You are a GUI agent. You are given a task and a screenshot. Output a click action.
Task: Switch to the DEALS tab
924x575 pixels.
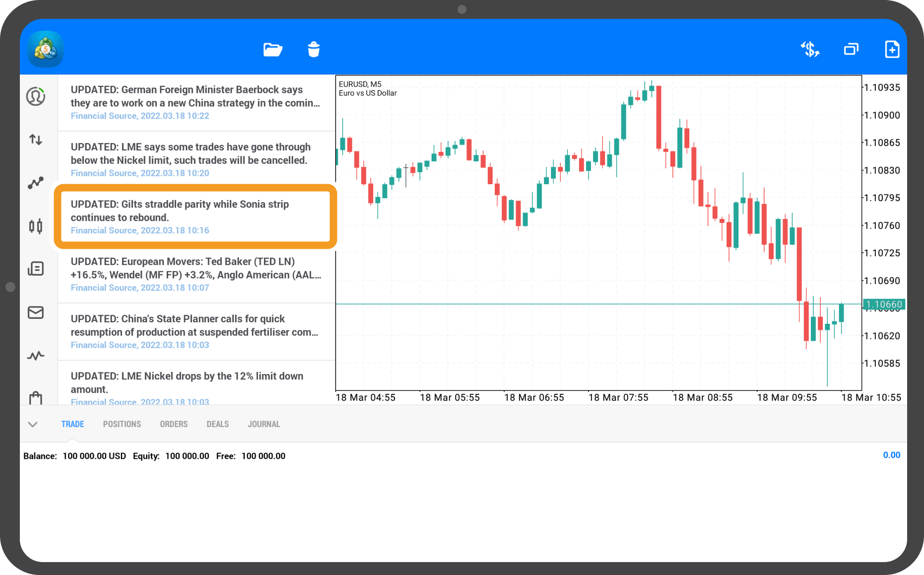point(218,424)
